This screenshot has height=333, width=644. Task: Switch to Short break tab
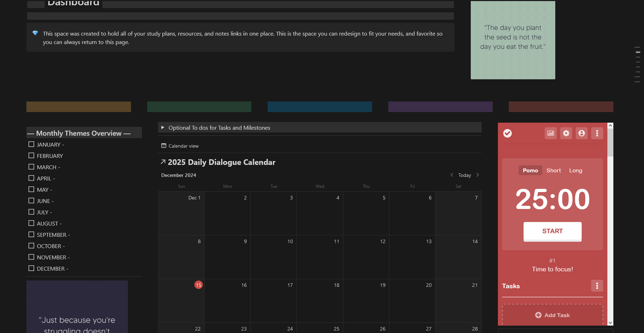pos(554,171)
